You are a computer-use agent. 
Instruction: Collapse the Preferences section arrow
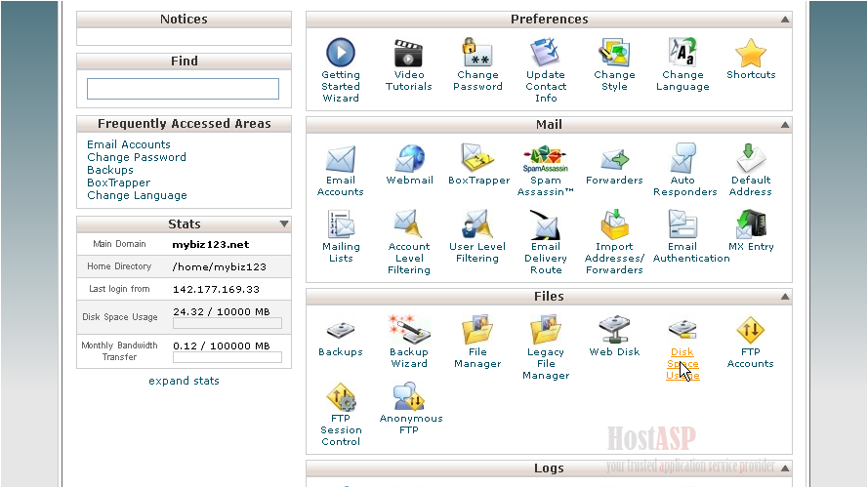pos(784,20)
